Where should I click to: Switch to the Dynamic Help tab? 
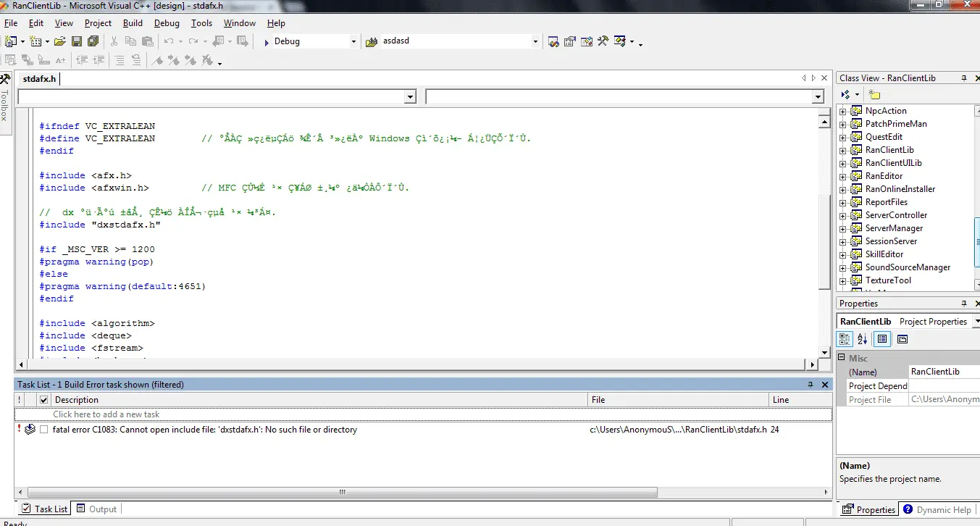(x=937, y=509)
